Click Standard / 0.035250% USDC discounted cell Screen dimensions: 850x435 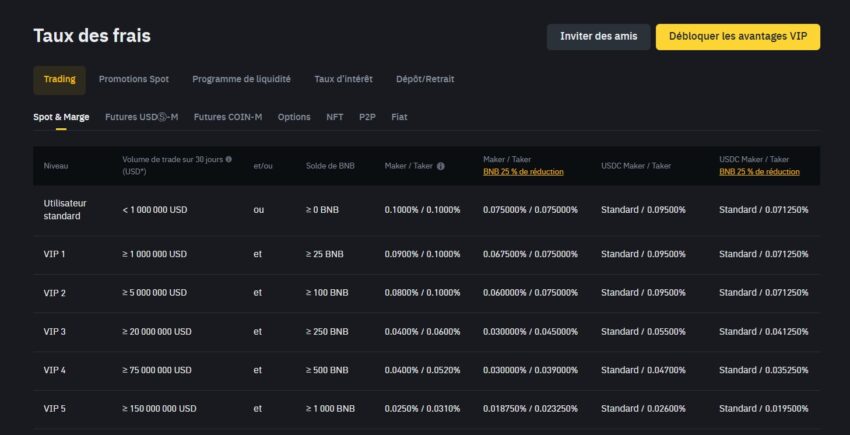point(764,370)
